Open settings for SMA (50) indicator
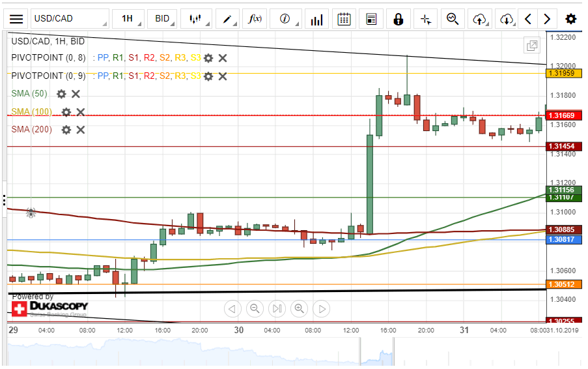Viewport: 588px width, 369px height. pos(61,94)
